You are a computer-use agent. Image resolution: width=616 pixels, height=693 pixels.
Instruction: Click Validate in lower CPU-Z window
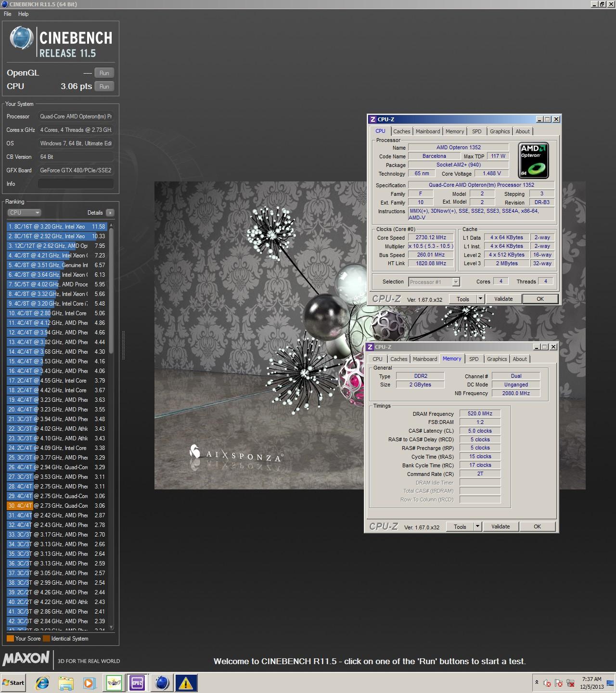pos(500,526)
